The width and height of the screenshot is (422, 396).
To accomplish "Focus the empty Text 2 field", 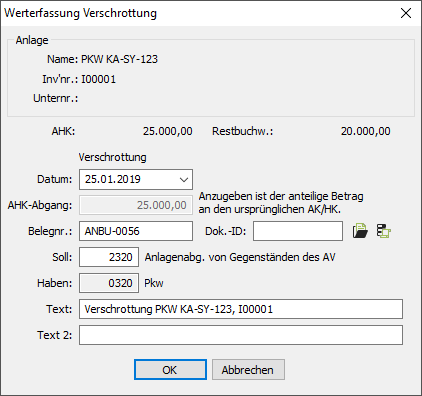I will click(x=241, y=335).
